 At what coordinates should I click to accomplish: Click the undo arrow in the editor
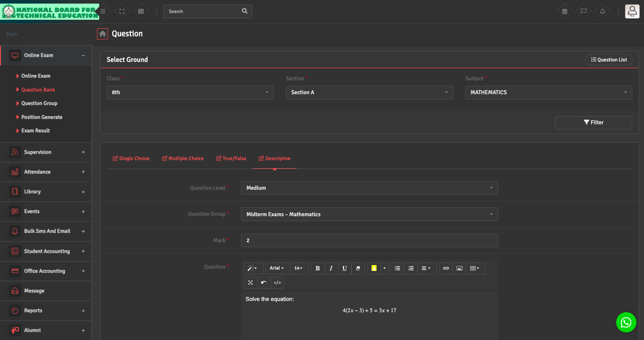(x=264, y=283)
